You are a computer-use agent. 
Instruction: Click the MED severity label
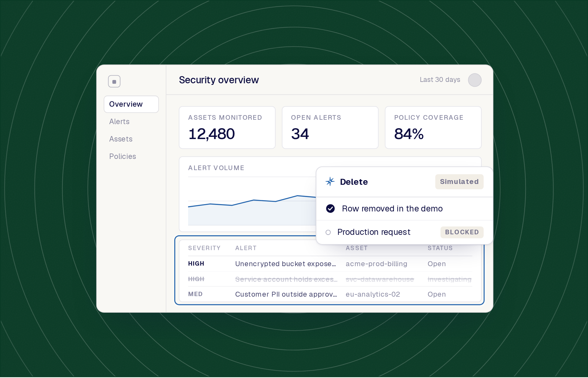(195, 294)
